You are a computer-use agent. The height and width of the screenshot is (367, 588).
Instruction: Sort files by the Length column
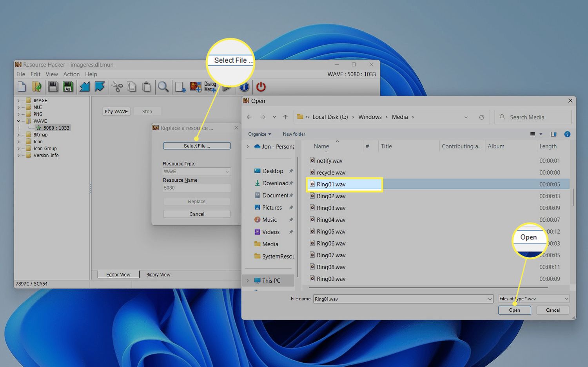click(548, 146)
